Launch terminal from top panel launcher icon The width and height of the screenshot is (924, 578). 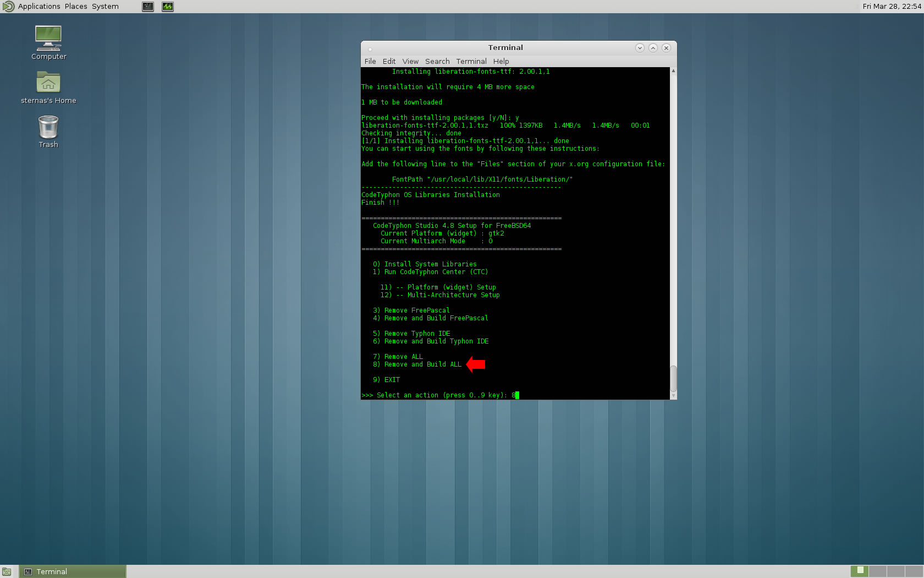click(x=148, y=7)
